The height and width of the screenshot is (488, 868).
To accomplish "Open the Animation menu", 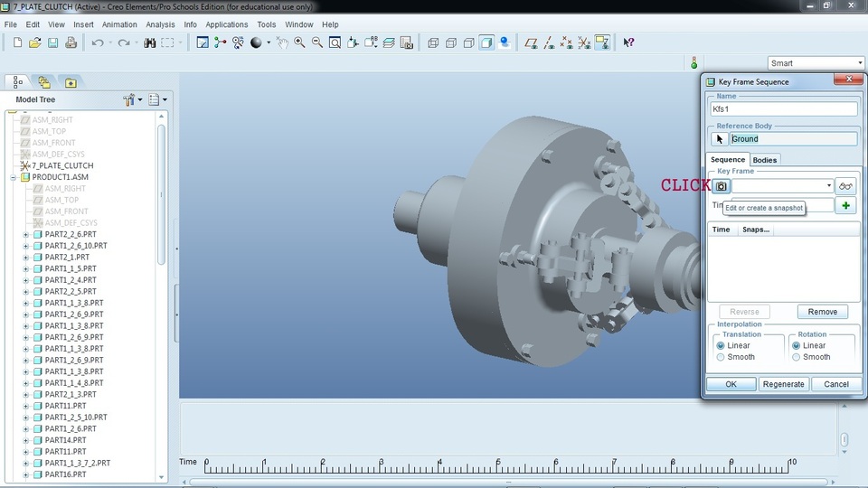I will pos(119,24).
